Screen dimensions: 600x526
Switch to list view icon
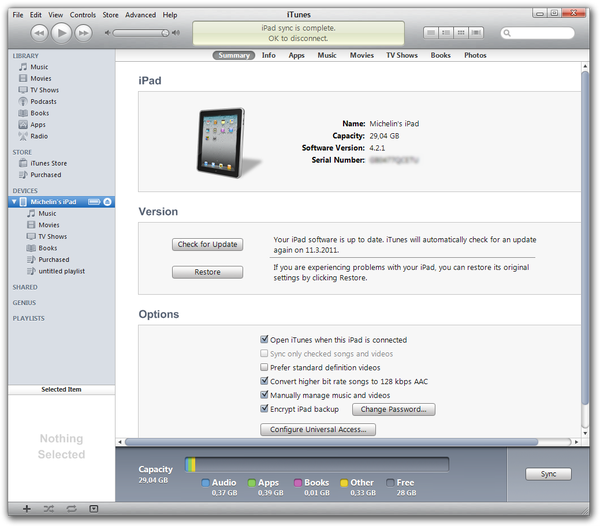click(x=431, y=33)
